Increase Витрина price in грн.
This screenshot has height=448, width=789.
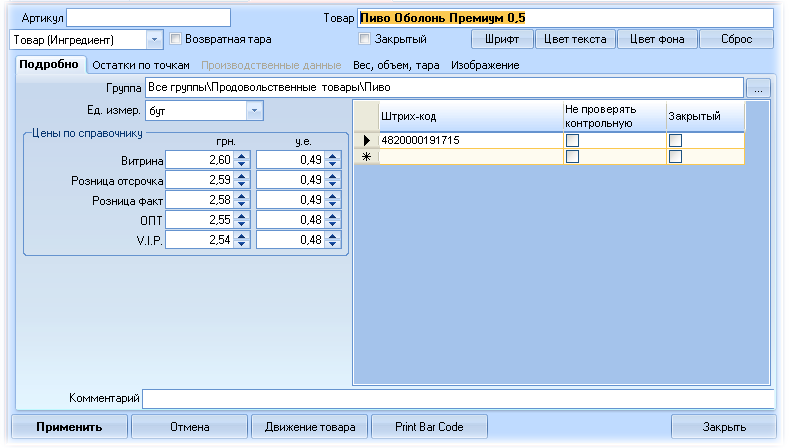point(242,156)
